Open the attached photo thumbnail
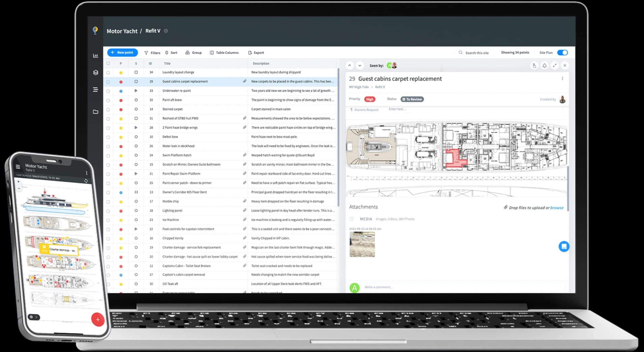The image size is (644, 352). (362, 244)
